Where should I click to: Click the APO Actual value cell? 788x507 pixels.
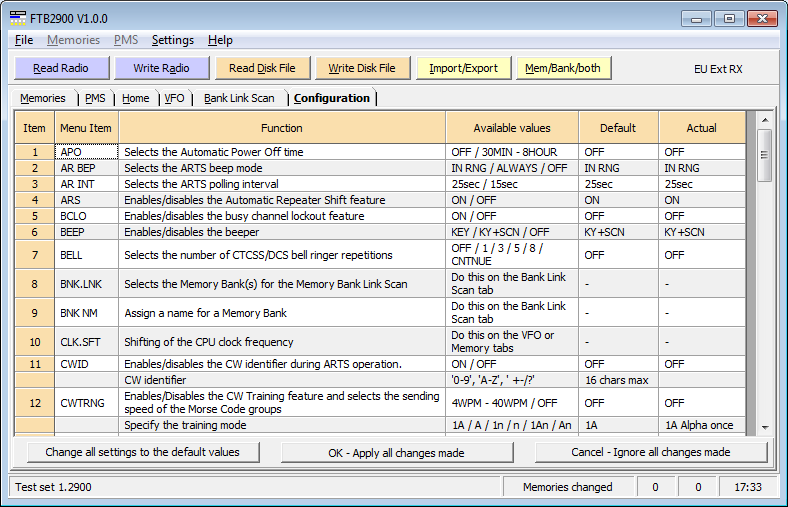[700, 152]
